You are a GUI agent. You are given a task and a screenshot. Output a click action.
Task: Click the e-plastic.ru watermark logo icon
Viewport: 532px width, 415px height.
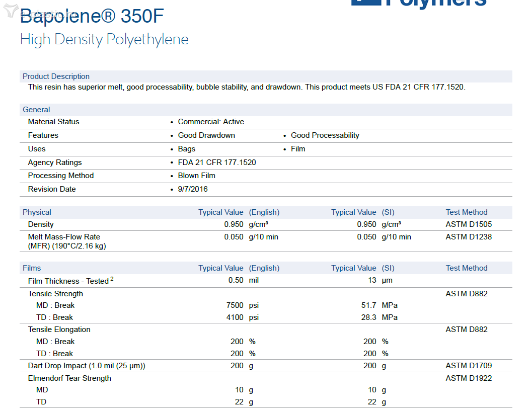pyautogui.click(x=10, y=11)
